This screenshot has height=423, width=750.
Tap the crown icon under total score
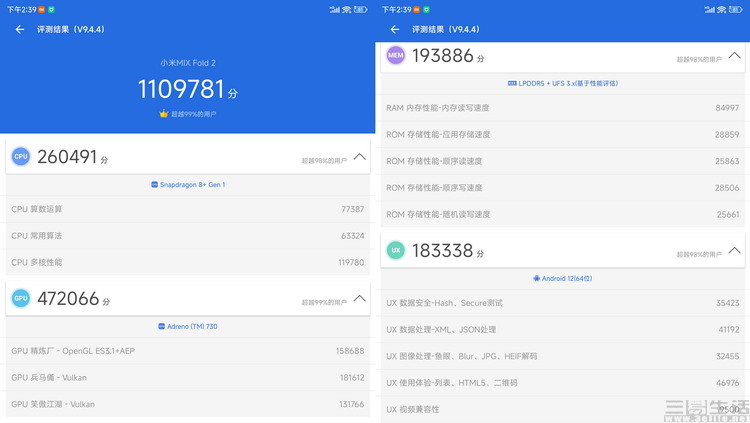[x=164, y=113]
